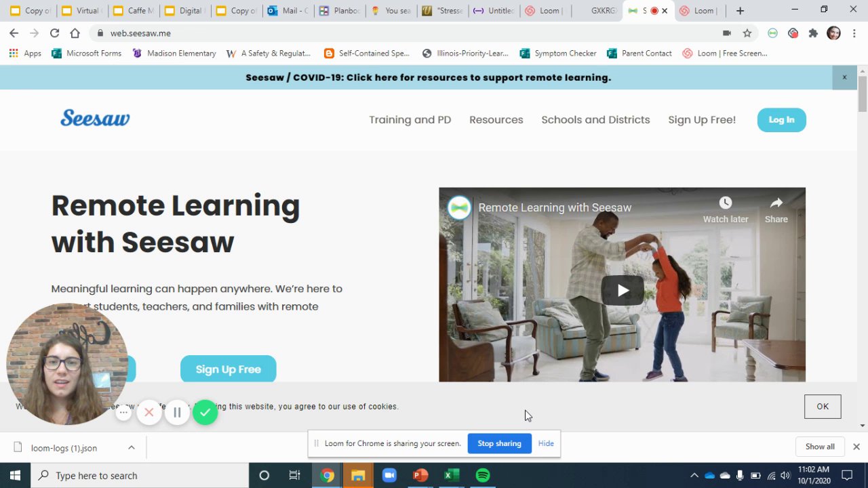Viewport: 868px width, 488px height.
Task: Switch to the Mail tab
Action: (288, 11)
